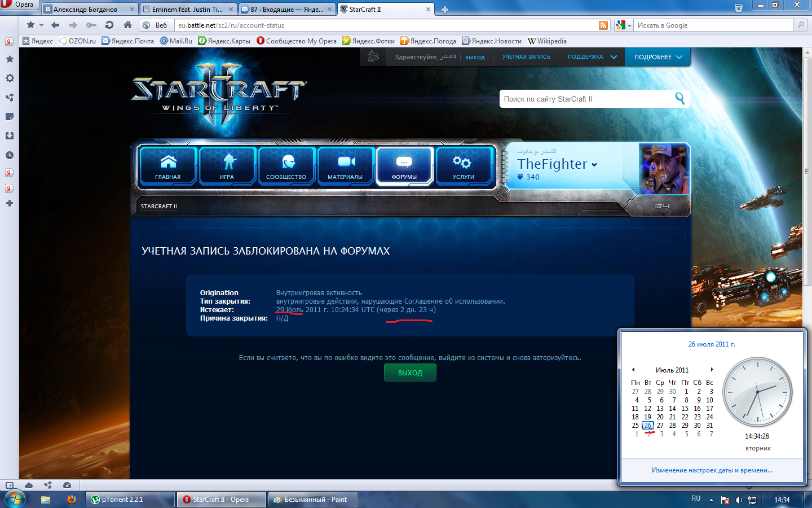Open the network icon in system tray
Viewport: 812px width, 508px height.
click(752, 500)
